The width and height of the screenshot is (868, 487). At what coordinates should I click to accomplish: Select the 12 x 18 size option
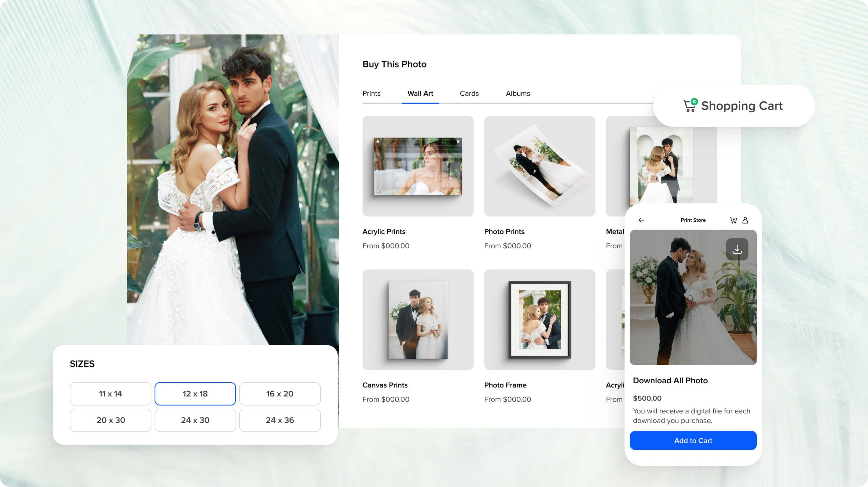coord(195,393)
